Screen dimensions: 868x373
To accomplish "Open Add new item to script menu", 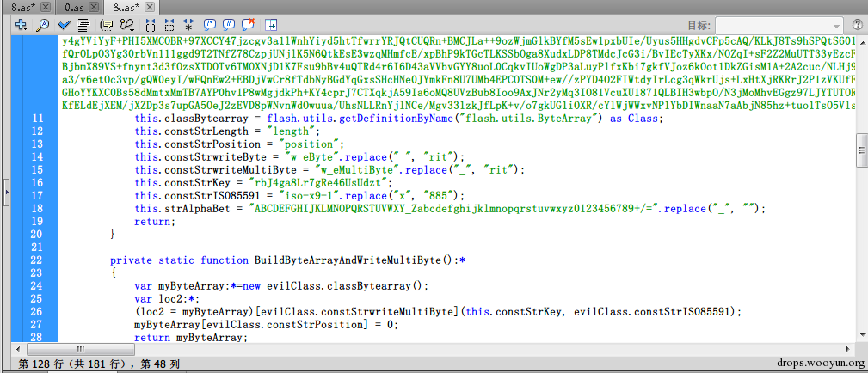I will pyautogui.click(x=21, y=24).
